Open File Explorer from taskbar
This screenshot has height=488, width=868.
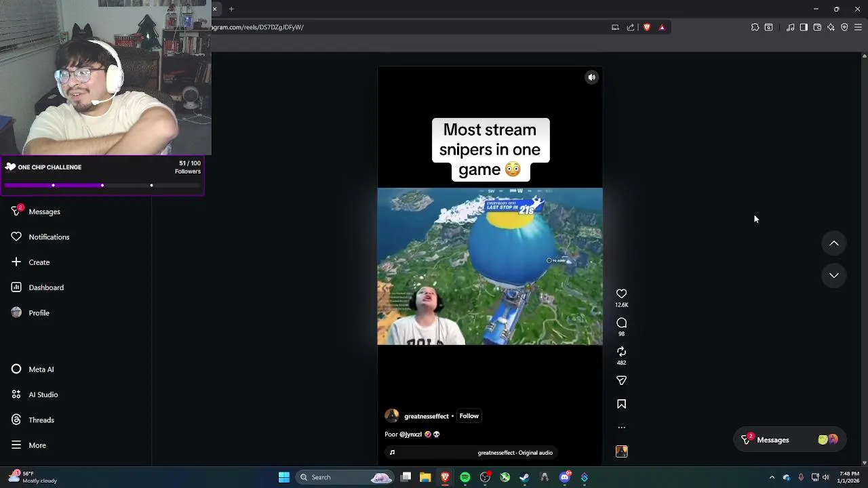pos(425,477)
